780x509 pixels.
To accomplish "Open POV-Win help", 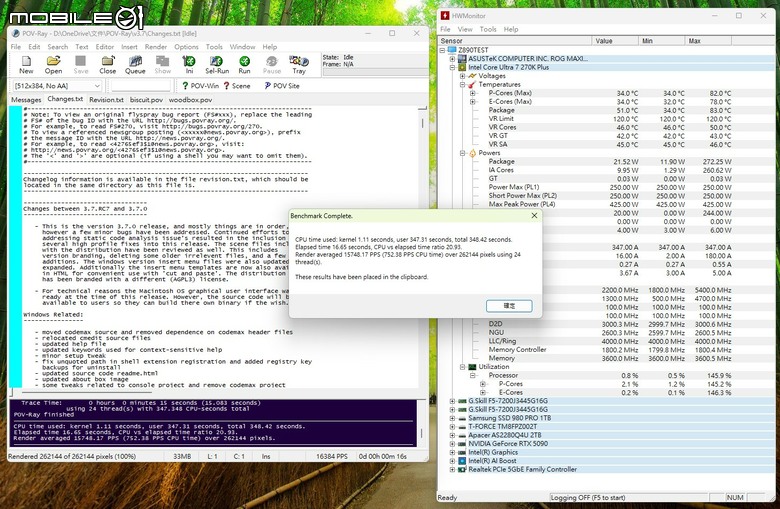I will pyautogui.click(x=200, y=86).
